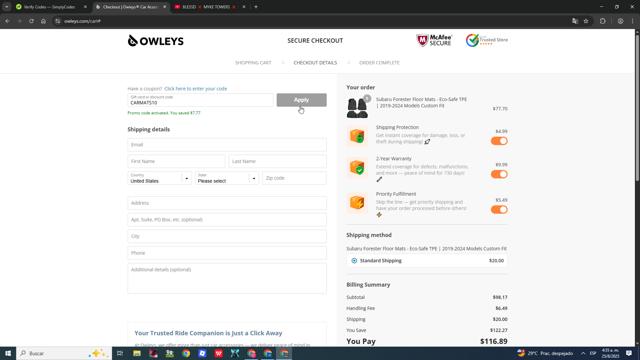Select the Standard Shipping radio option
640x360 pixels.
pyautogui.click(x=354, y=260)
